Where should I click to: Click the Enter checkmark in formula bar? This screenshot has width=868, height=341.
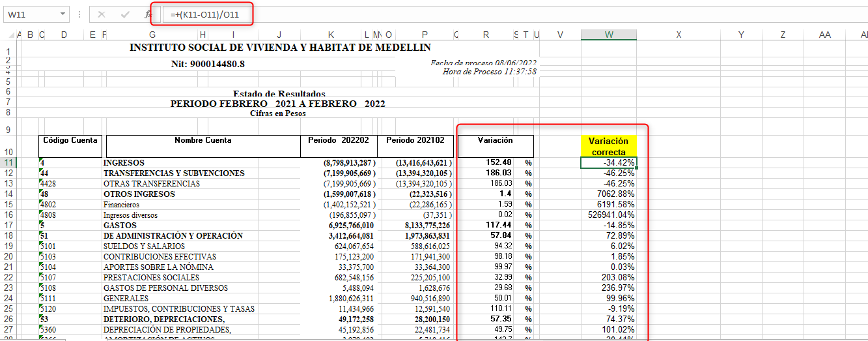pos(124,14)
